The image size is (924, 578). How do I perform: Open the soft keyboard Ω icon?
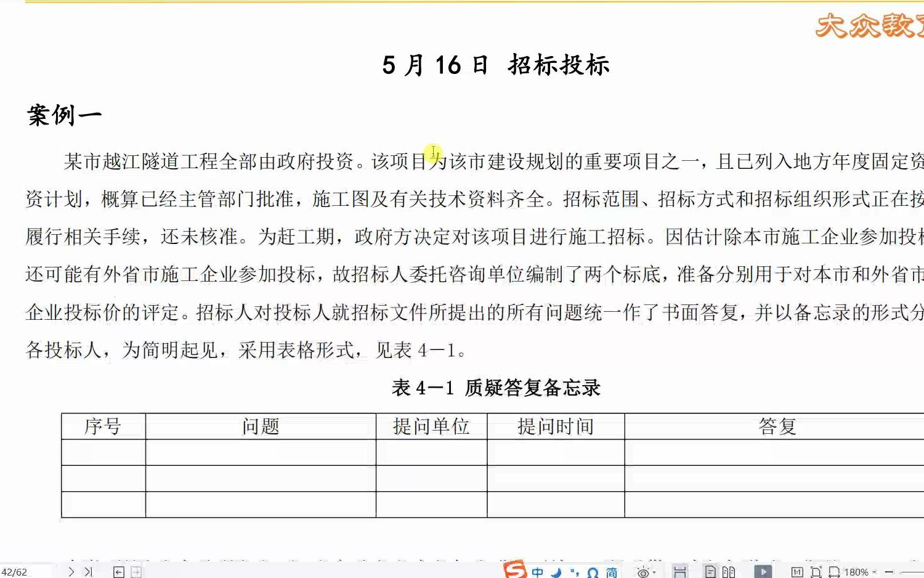coord(593,572)
